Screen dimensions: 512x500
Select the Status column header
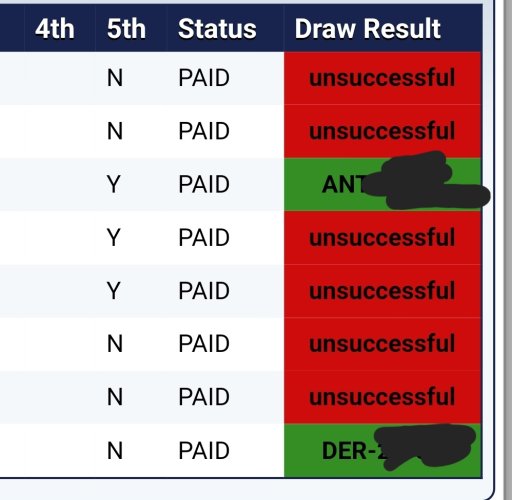[x=217, y=29]
